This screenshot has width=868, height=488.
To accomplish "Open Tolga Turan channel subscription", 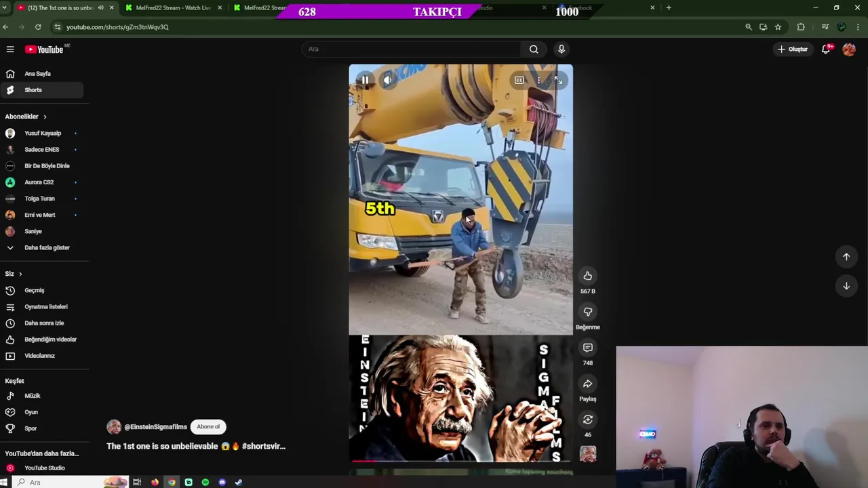I will coord(42,199).
